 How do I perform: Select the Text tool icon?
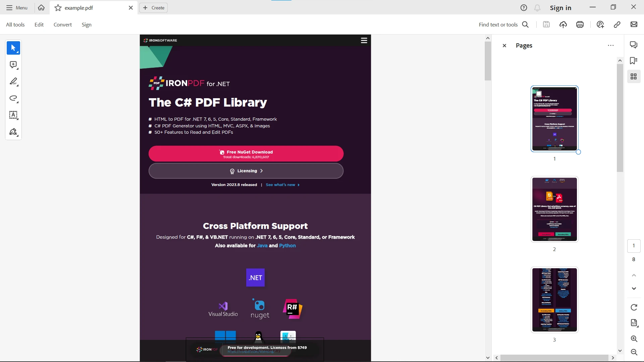(13, 115)
